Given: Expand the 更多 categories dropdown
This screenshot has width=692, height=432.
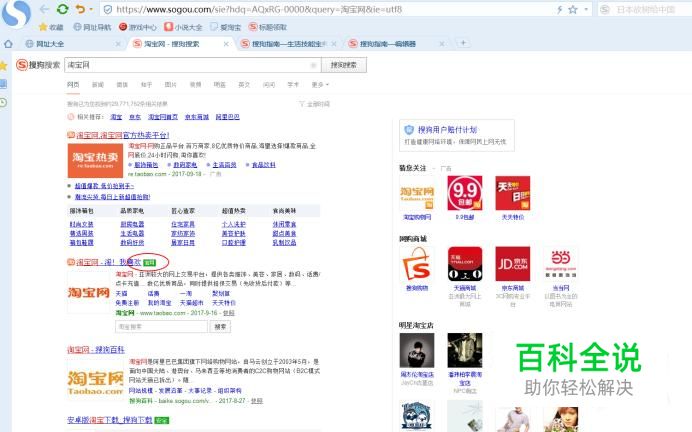Looking at the screenshot, I should (320, 84).
